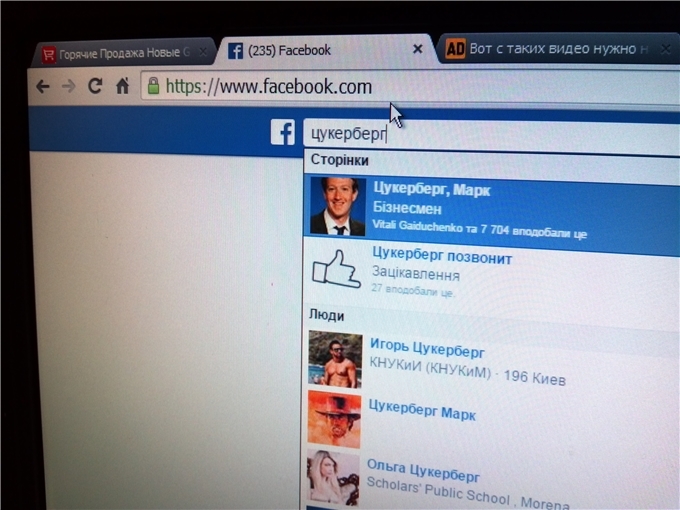Open the browser Home page
Screen dimensions: 680x510
coord(123,86)
